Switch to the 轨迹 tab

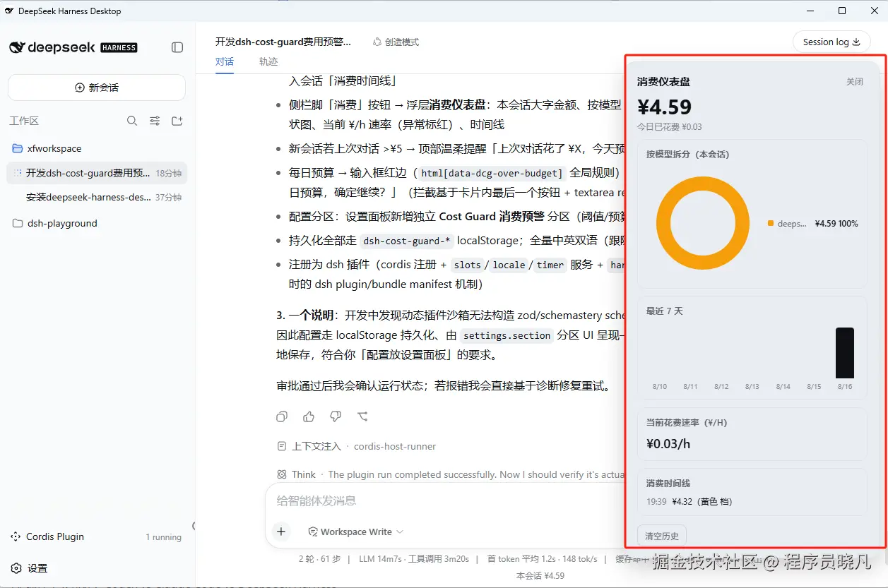tap(268, 61)
